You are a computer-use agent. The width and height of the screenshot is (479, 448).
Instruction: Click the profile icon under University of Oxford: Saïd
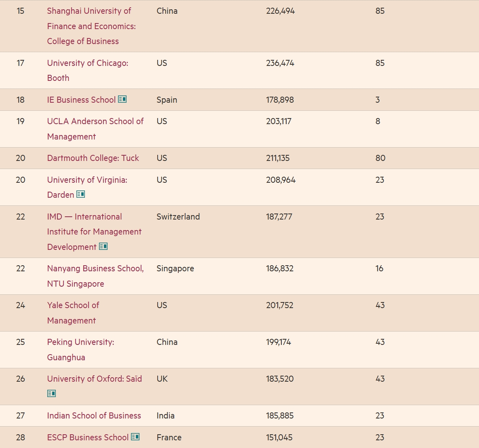coord(52,393)
